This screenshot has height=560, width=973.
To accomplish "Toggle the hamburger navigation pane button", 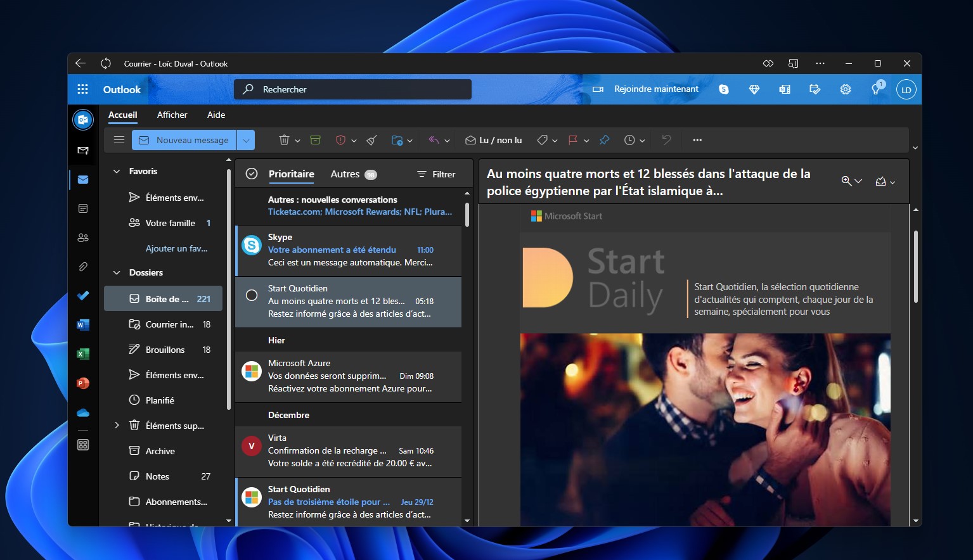I will tap(119, 140).
